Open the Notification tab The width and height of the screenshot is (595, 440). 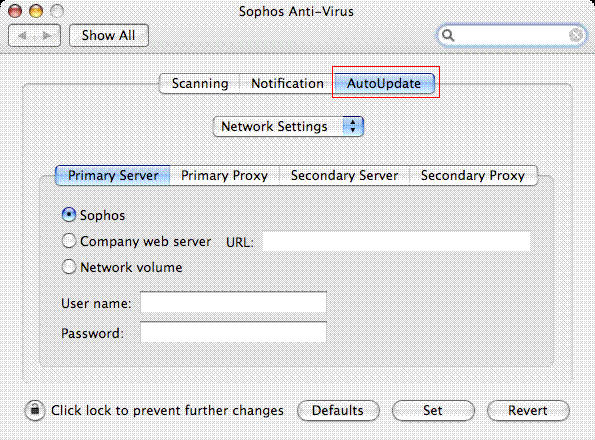coord(287,83)
